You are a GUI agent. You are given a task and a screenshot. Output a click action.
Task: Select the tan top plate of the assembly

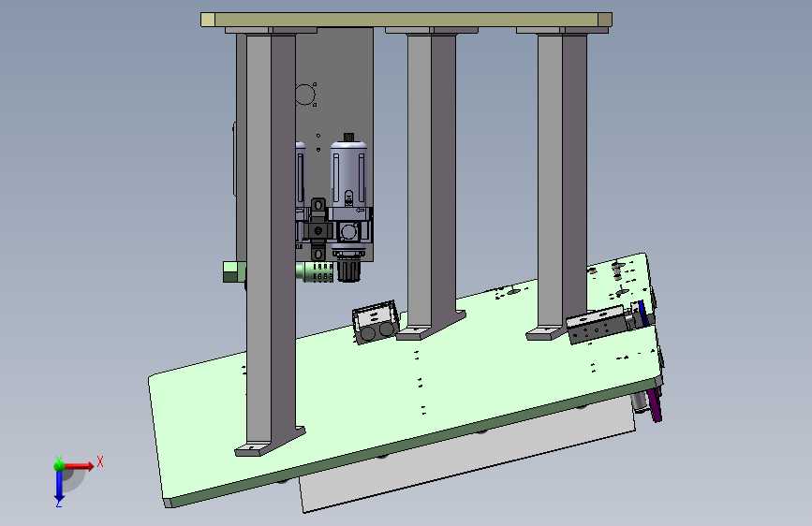point(406,20)
